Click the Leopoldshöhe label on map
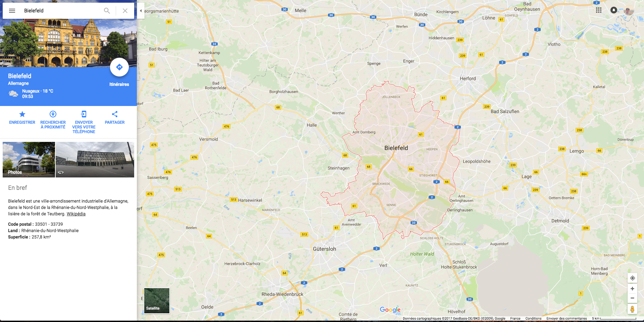Screen dimensions: 644x322 click(x=477, y=161)
